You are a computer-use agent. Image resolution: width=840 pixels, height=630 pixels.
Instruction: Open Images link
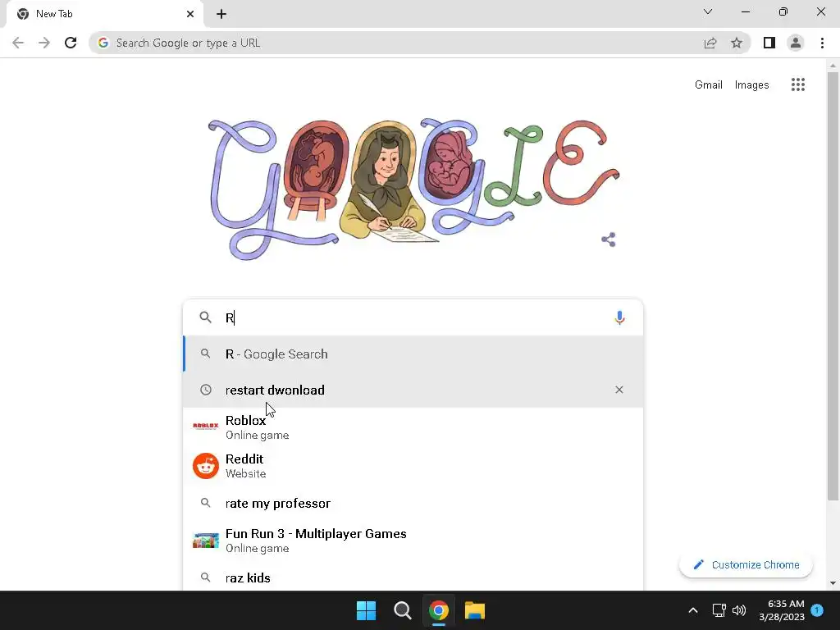(x=751, y=84)
